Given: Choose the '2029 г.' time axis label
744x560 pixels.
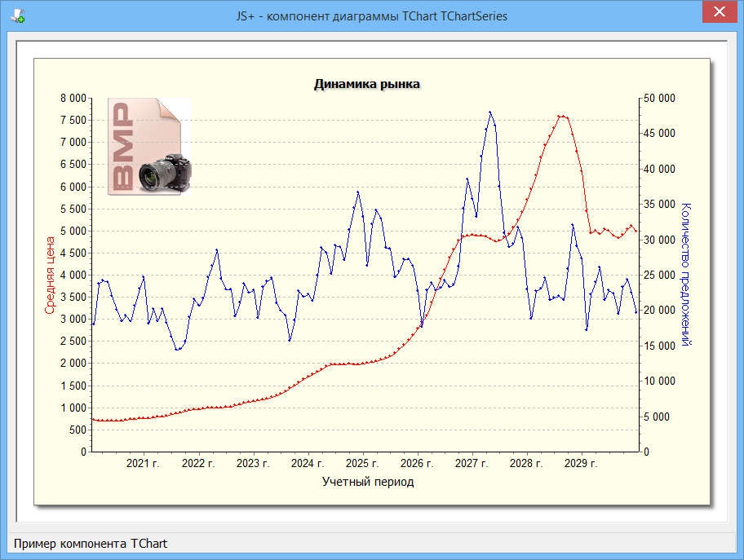Looking at the screenshot, I should click(580, 464).
